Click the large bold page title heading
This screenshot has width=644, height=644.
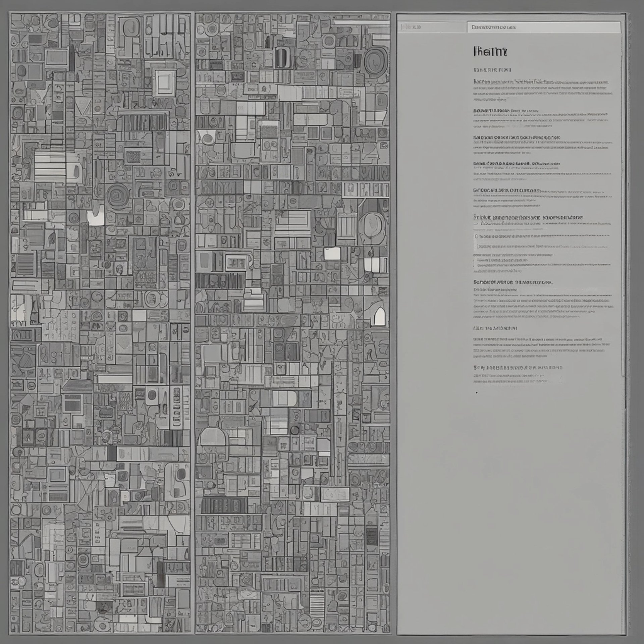pyautogui.click(x=490, y=52)
